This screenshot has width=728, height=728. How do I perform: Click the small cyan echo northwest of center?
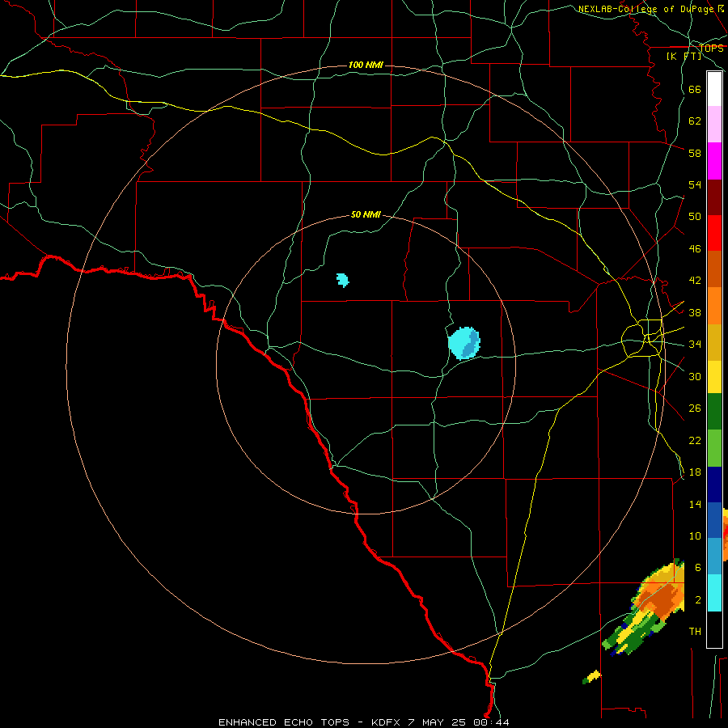(343, 280)
